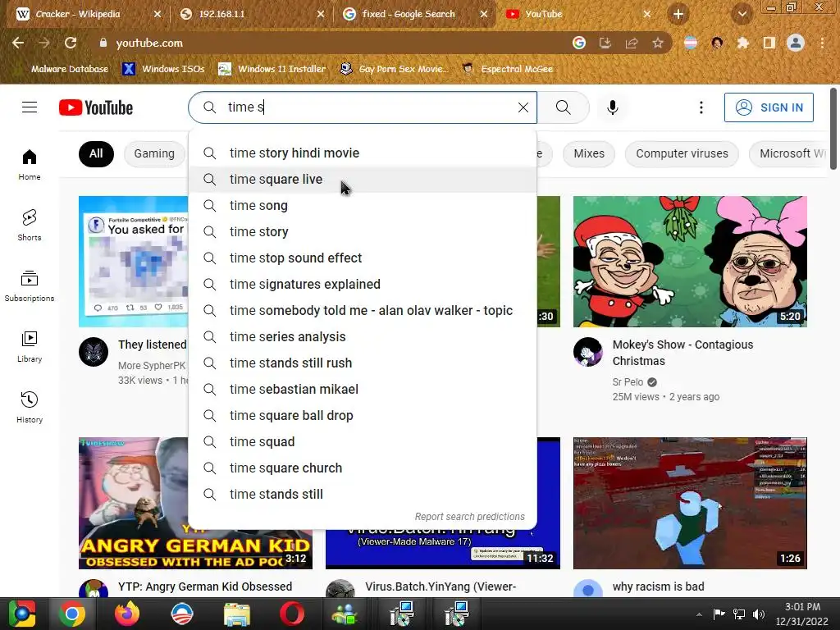Start voice search with microphone icon

612,107
